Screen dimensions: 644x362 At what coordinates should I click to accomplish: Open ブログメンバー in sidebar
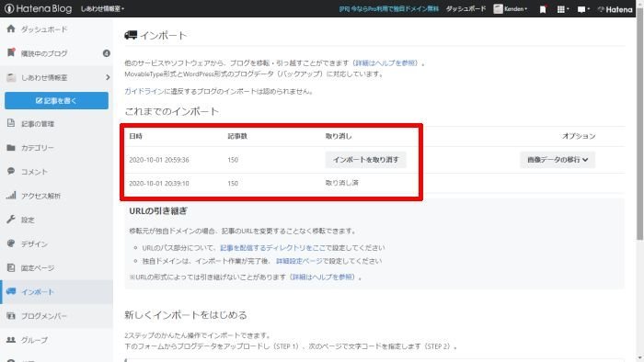click(x=44, y=316)
